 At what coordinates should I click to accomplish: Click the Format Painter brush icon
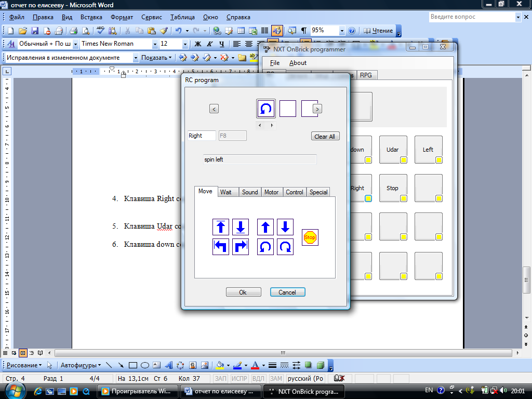point(164,31)
